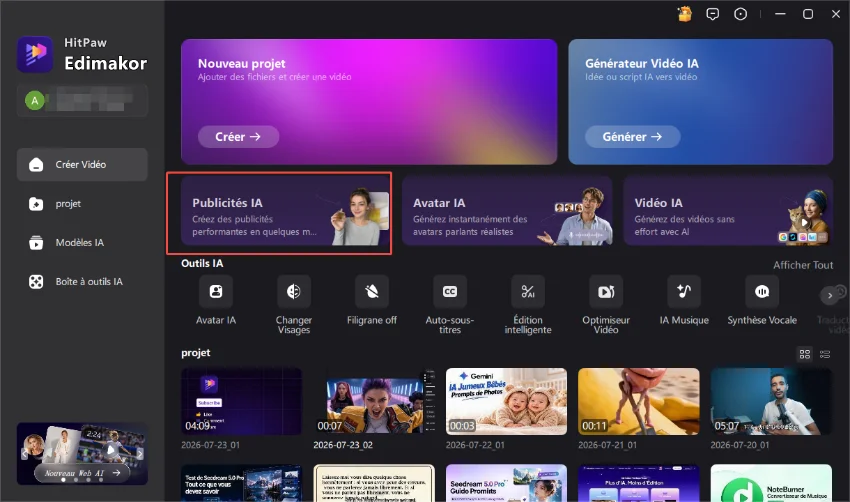The image size is (850, 502).
Task: Open the Avatar IA feature card
Action: tap(507, 211)
